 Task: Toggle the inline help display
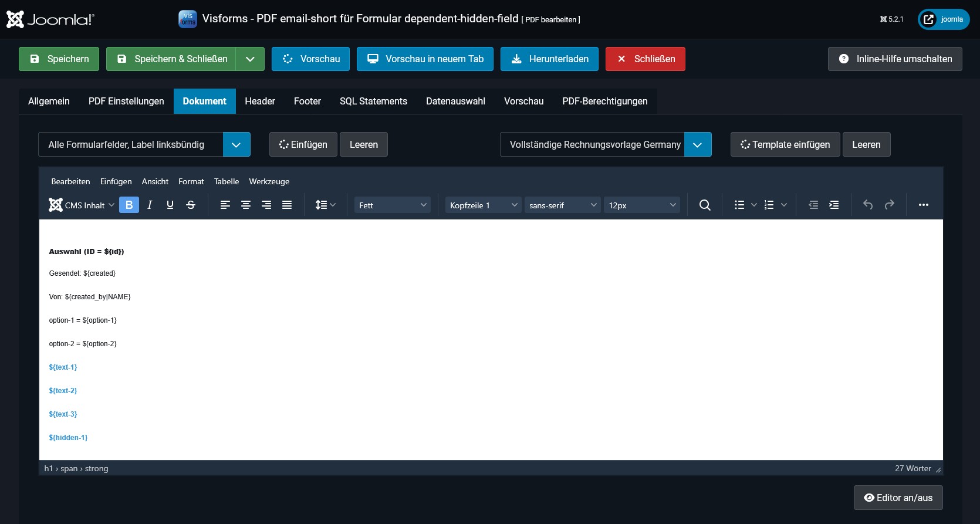click(x=895, y=59)
